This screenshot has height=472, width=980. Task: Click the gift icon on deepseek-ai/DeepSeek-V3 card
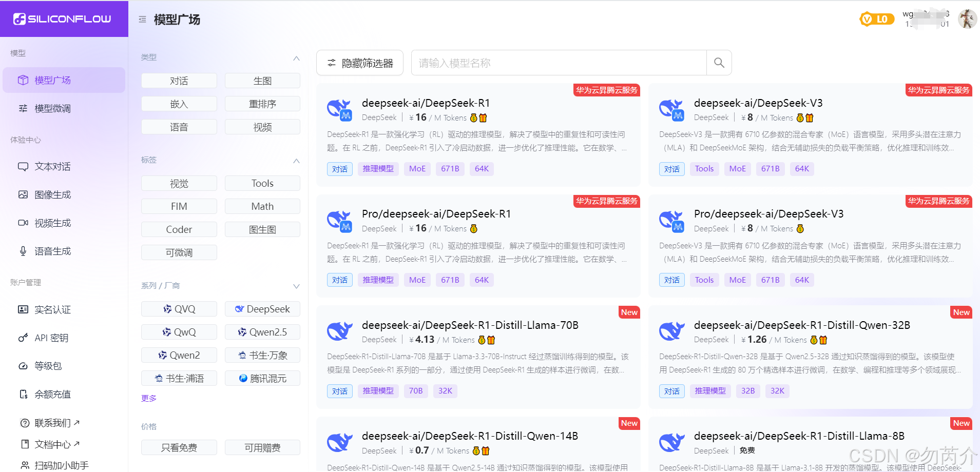(810, 118)
